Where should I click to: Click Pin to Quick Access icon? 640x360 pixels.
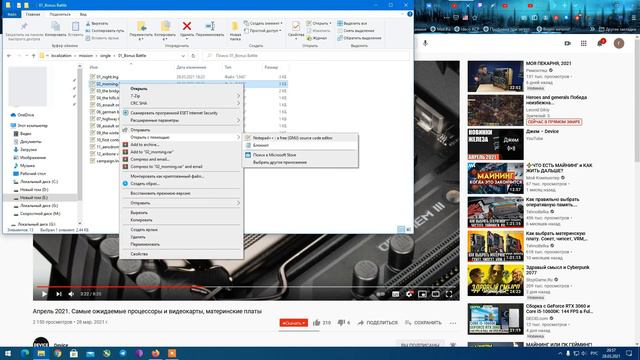(24, 27)
